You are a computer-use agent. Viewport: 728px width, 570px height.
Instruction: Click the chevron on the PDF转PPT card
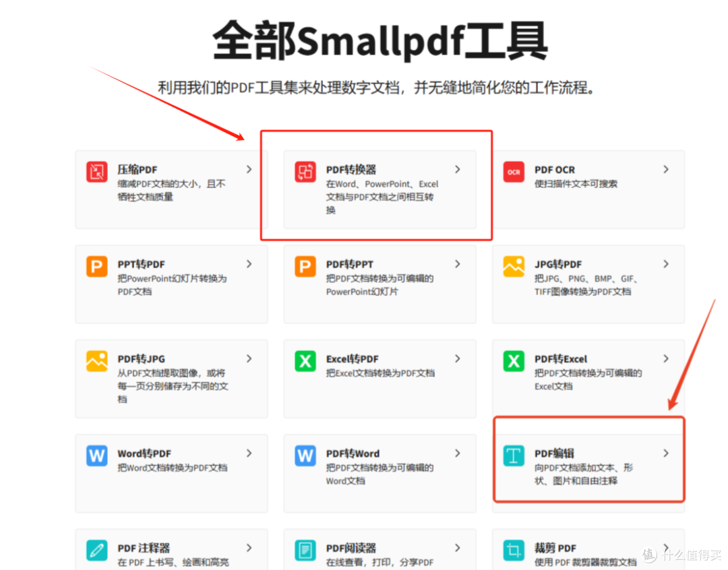458,264
